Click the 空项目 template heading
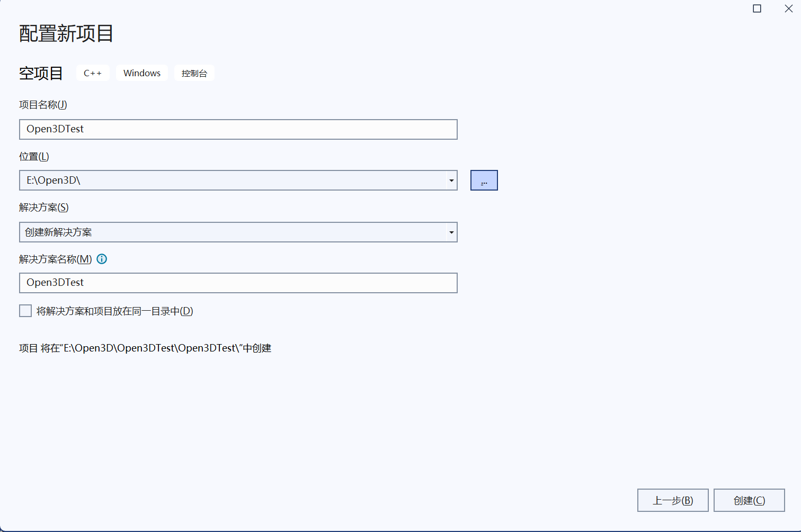This screenshot has width=801, height=532. (x=41, y=73)
